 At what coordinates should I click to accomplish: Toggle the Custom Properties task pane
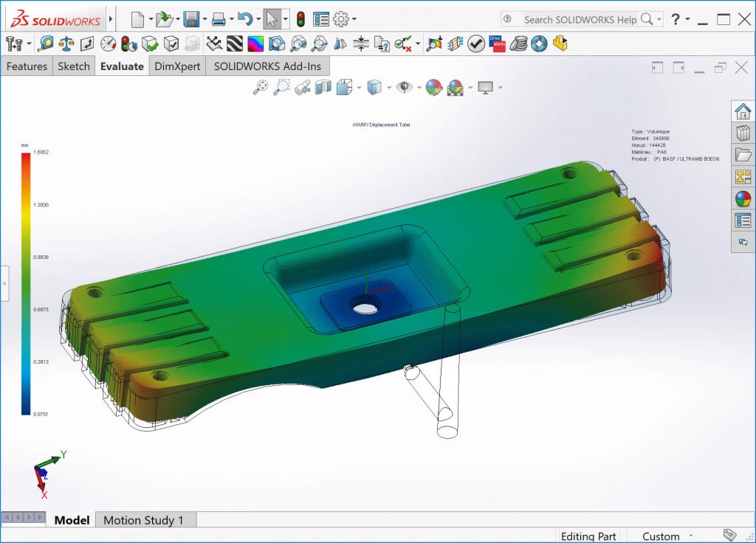coord(743,220)
